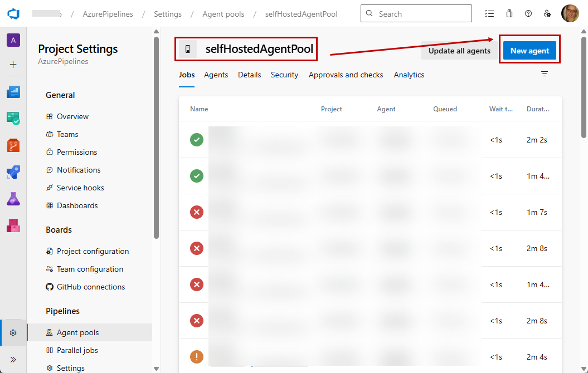Click the Wait time column header
The width and height of the screenshot is (588, 373).
coord(501,109)
